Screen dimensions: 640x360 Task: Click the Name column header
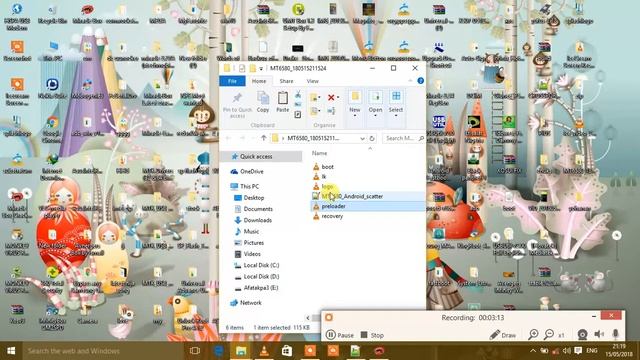[319, 153]
